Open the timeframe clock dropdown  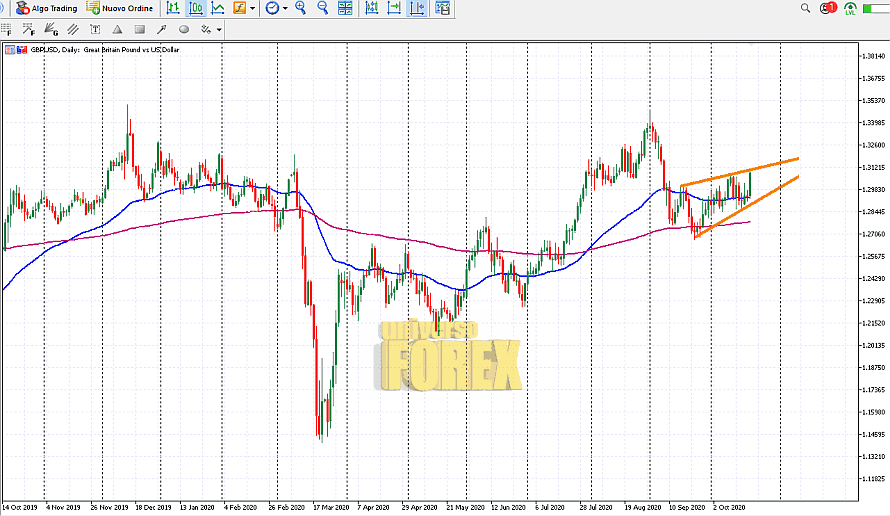tap(285, 8)
